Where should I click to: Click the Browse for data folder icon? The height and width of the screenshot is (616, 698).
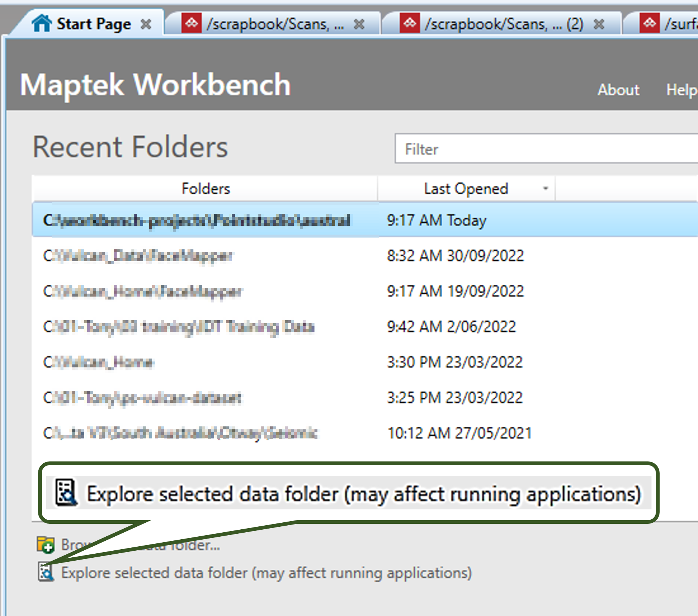tap(46, 545)
